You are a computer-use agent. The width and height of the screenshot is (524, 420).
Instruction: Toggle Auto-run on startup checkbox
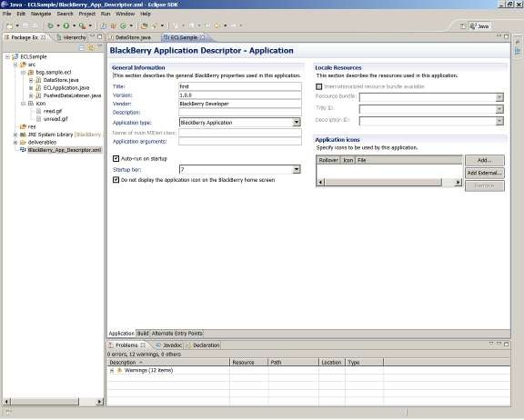116,158
